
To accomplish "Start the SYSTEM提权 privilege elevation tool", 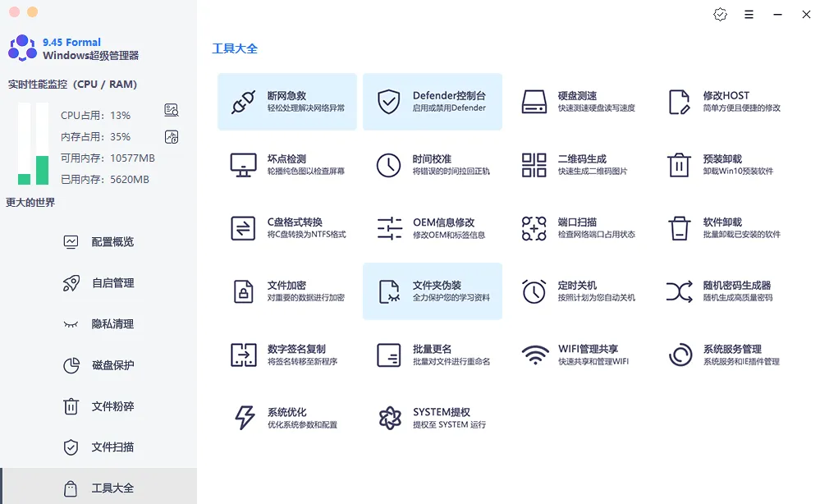I will point(433,417).
